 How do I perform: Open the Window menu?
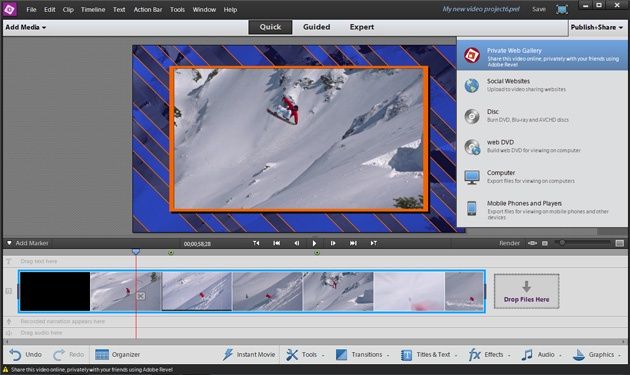coord(204,9)
